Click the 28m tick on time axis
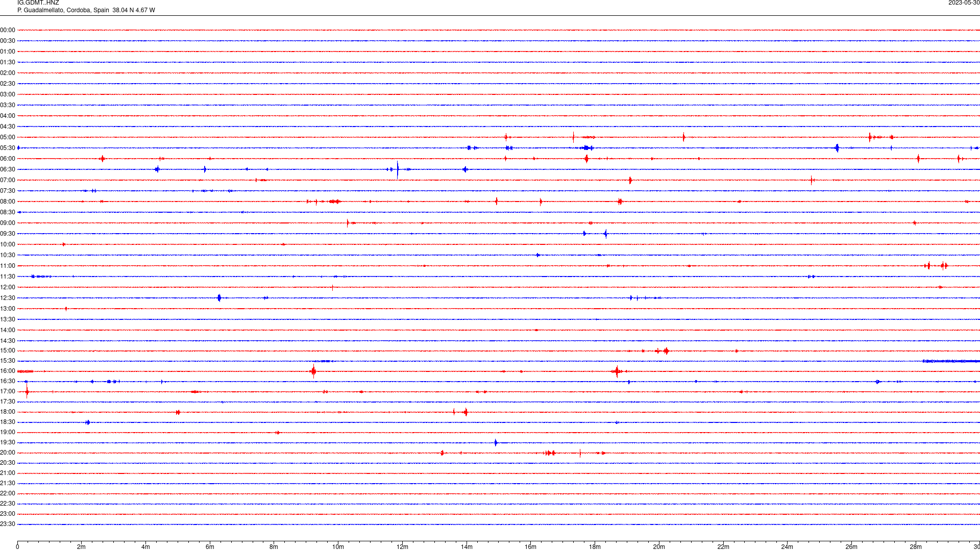 (916, 547)
